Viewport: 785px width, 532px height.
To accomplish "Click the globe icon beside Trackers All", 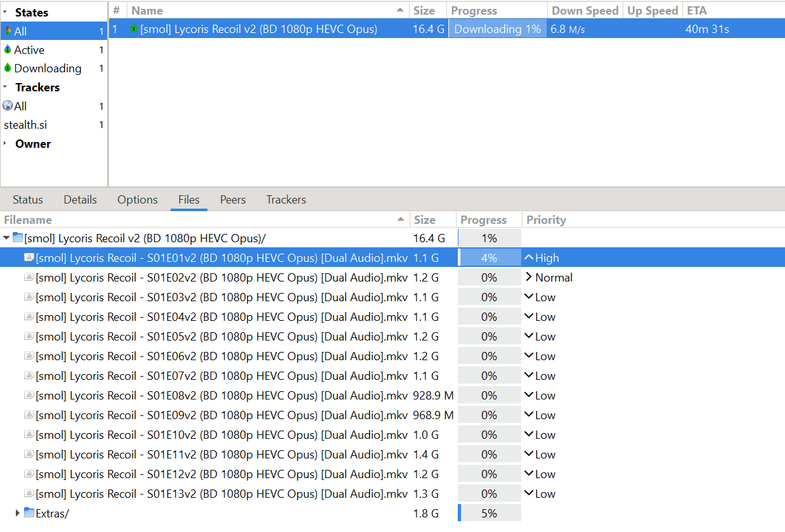I will (8, 106).
